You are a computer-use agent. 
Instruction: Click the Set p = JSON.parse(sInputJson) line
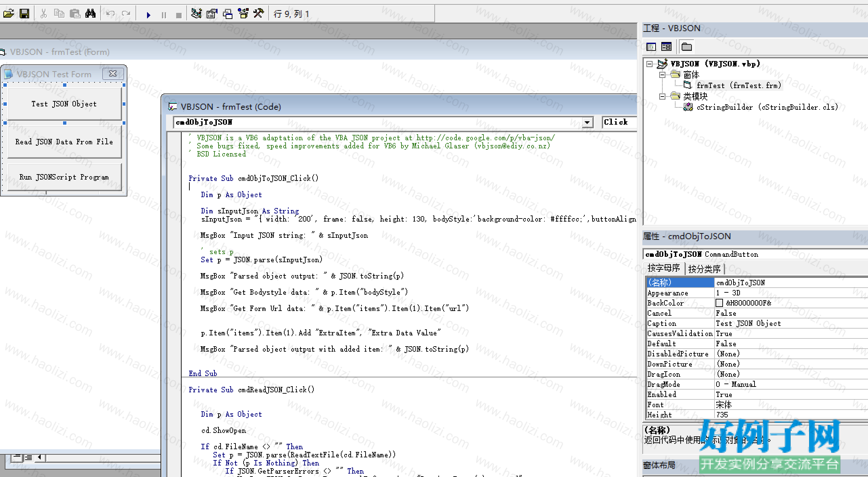(262, 260)
